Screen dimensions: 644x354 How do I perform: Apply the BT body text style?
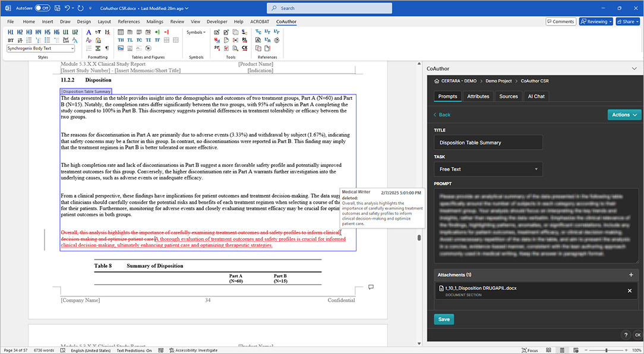(x=11, y=40)
